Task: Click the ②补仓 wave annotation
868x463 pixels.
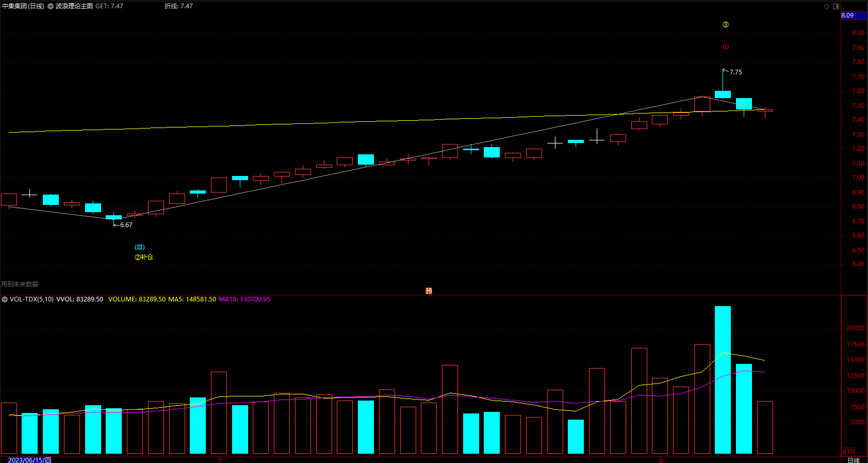Action: tap(144, 257)
